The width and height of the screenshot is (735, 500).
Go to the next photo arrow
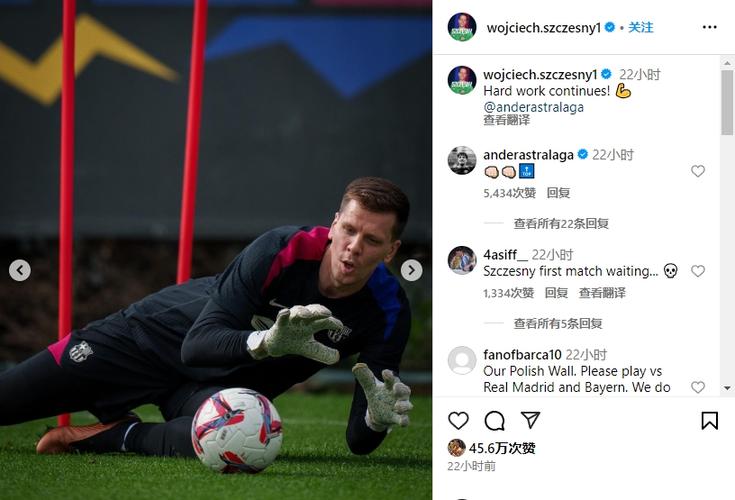point(411,270)
